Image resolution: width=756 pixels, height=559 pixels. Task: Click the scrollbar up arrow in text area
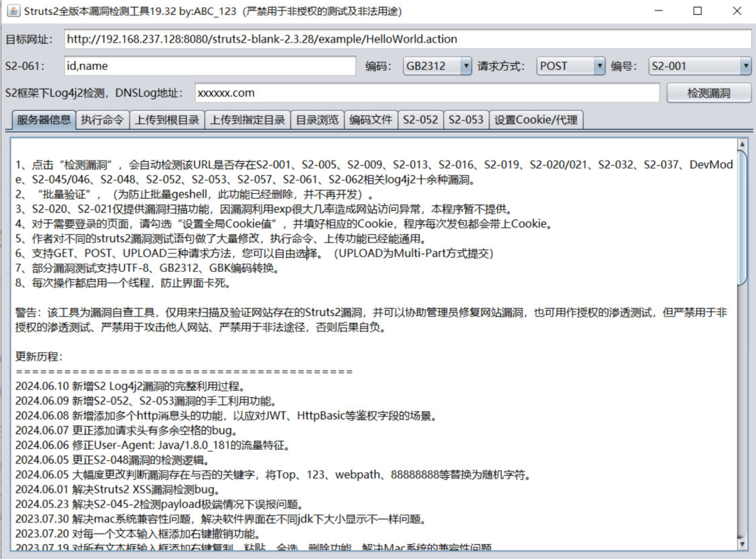coord(742,144)
